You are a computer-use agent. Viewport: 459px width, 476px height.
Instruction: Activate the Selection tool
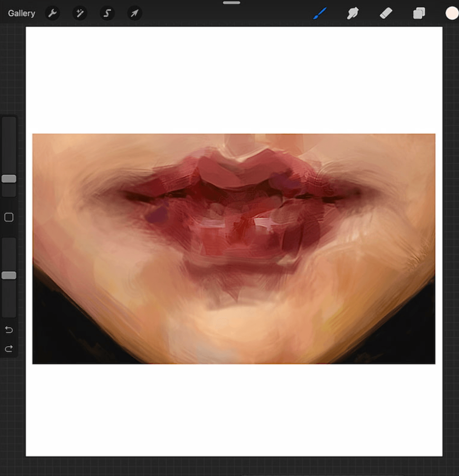point(107,13)
